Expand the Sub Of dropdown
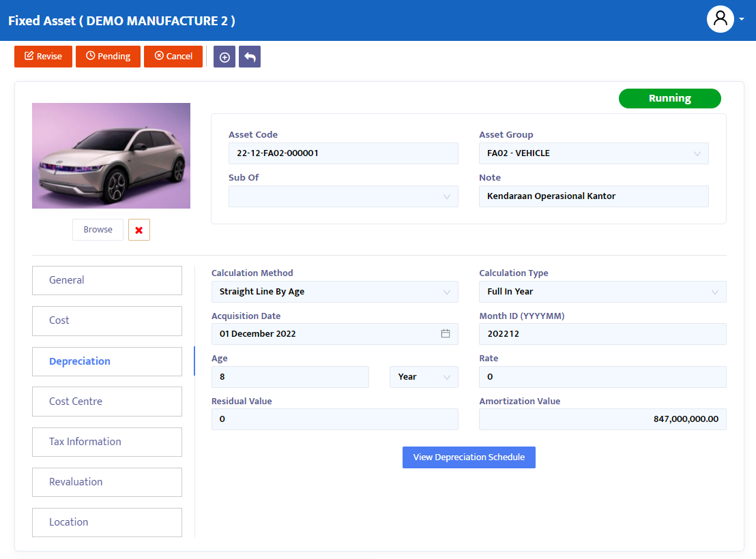This screenshot has height=559, width=756. pyautogui.click(x=343, y=196)
